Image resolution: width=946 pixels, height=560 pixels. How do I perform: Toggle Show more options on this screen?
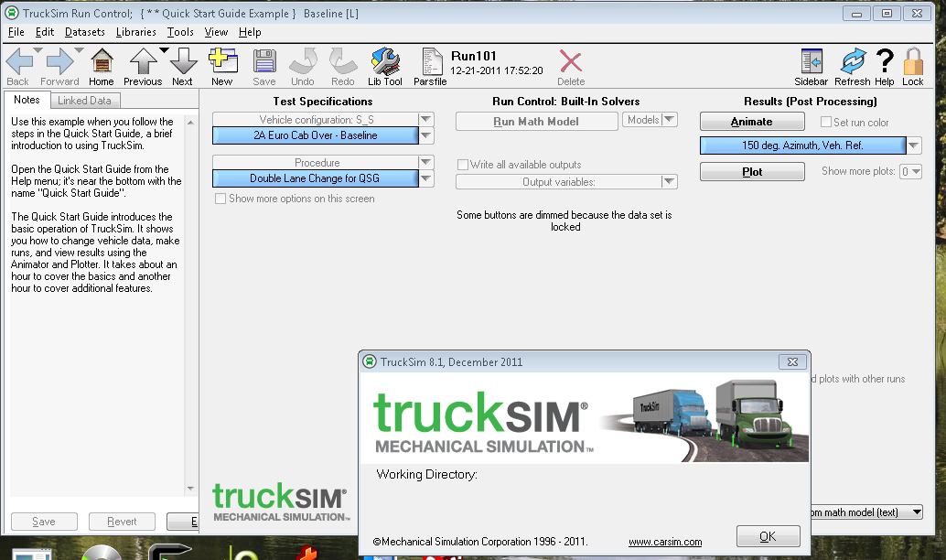[220, 199]
